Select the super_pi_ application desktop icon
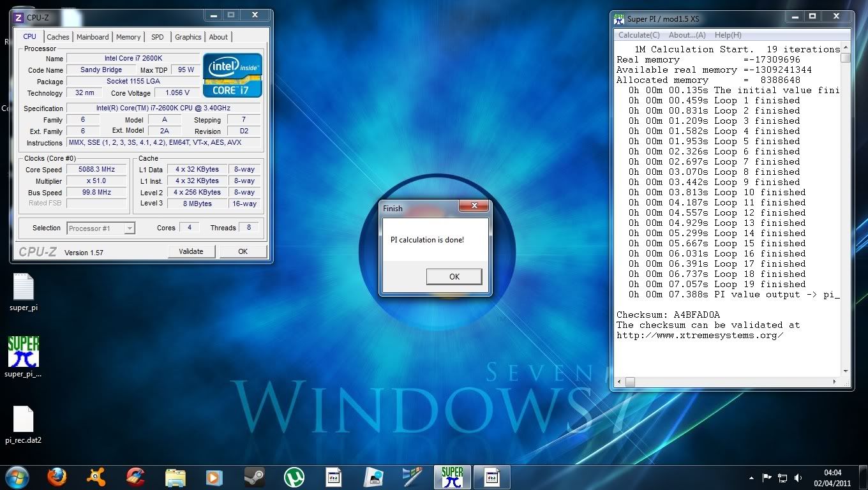This screenshot has width=868, height=490. click(24, 357)
